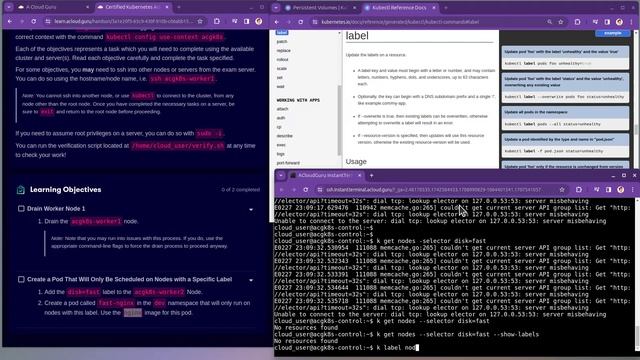640x360 pixels.
Task: Check the Drain Worker Node 1 objective
Action: click(x=21, y=209)
